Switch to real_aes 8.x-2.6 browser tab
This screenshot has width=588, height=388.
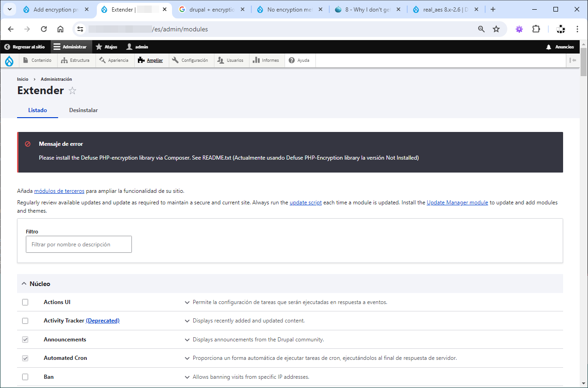tap(446, 9)
